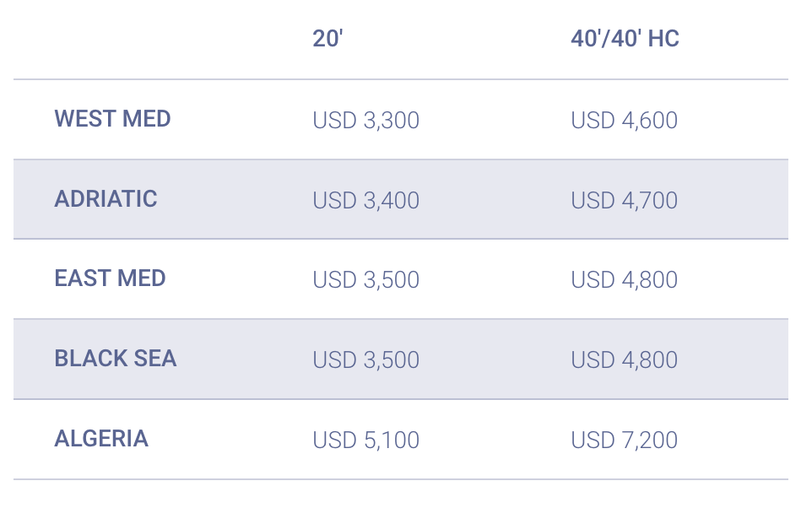Viewport: 812px width, 508px height.
Task: Click EAST MED 20' price USD 3,500
Action: point(365,280)
